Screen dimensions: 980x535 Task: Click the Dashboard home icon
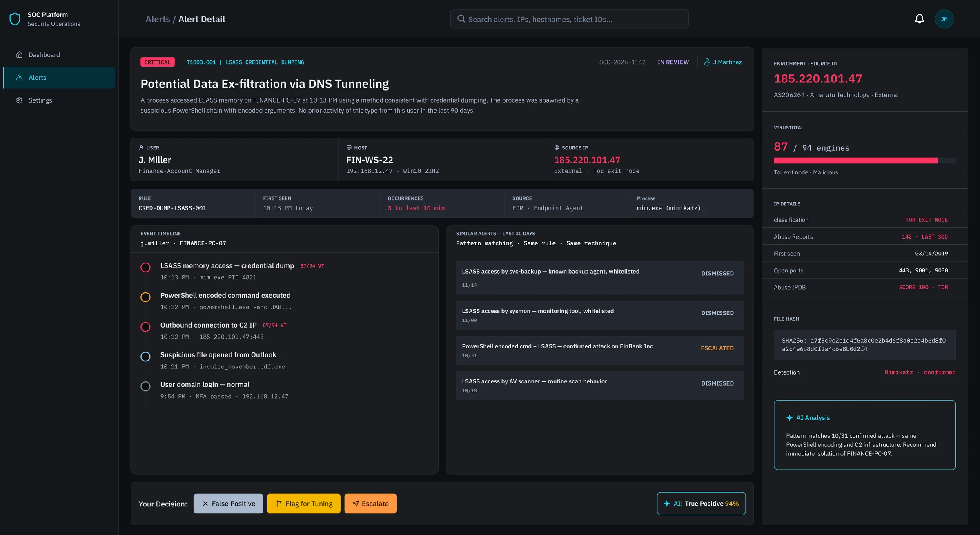(x=19, y=55)
